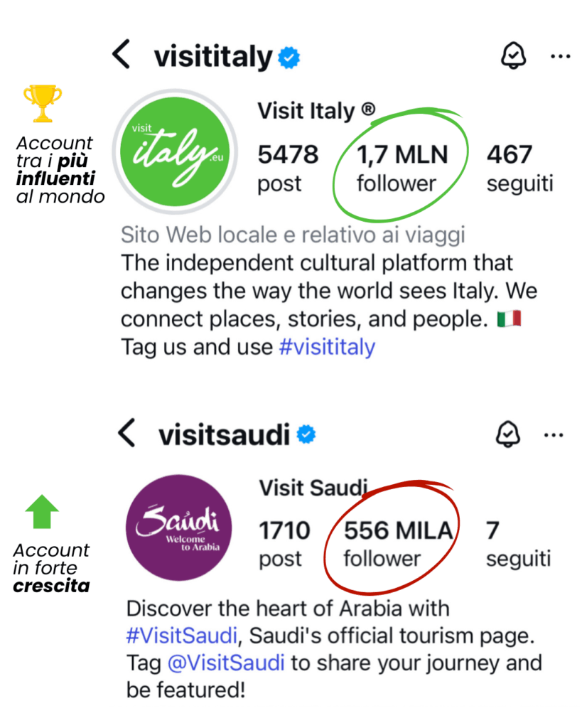Image resolution: width=582 pixels, height=728 pixels.
Task: Tap Visit Saudi 1710 post count
Action: pos(284,543)
